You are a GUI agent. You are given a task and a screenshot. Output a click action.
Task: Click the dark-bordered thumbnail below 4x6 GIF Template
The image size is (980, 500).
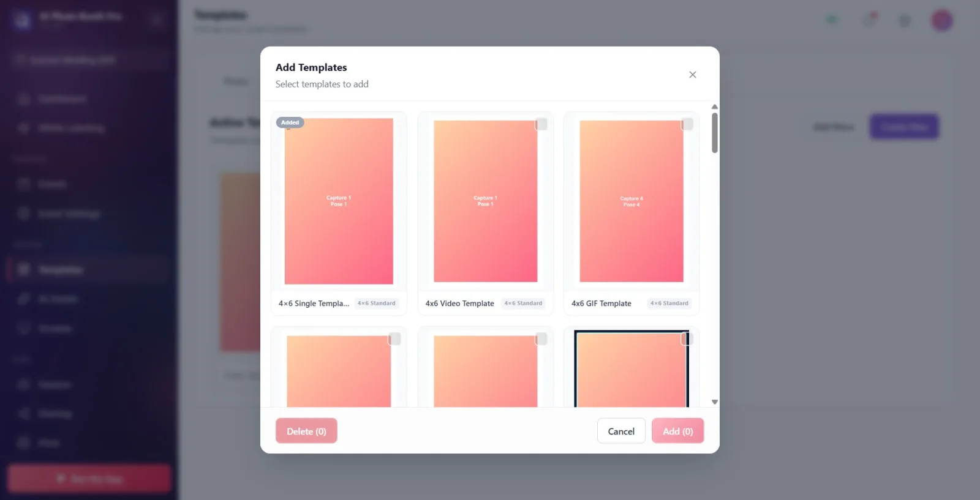[631, 369]
